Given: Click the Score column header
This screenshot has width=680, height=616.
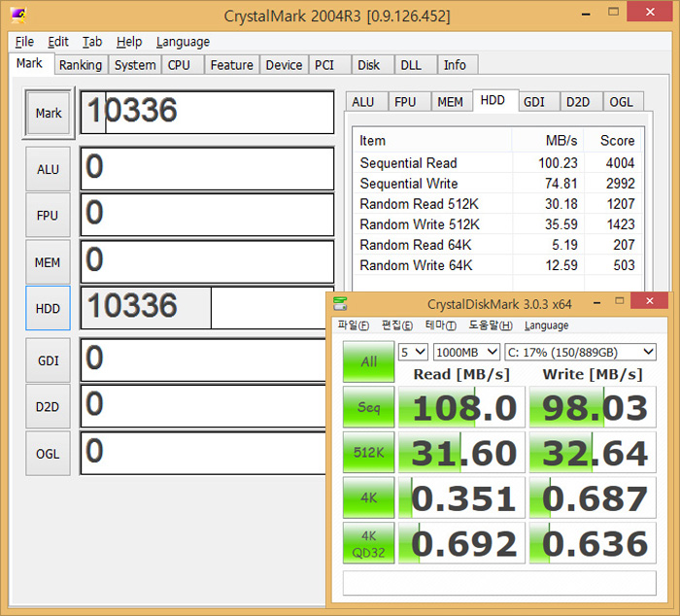Looking at the screenshot, I should (x=612, y=141).
